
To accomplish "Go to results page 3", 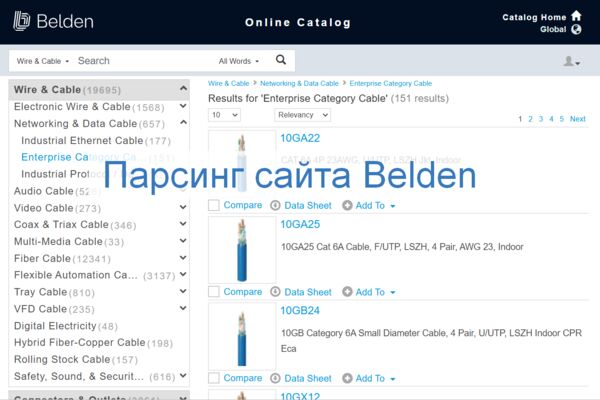I will coord(541,119).
